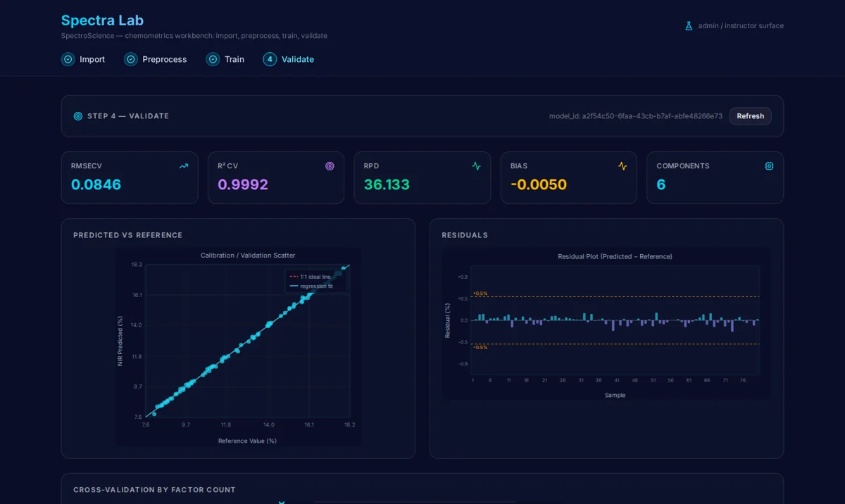Click the 1:1 ideal line legend entry
845x504 pixels.
(x=310, y=277)
